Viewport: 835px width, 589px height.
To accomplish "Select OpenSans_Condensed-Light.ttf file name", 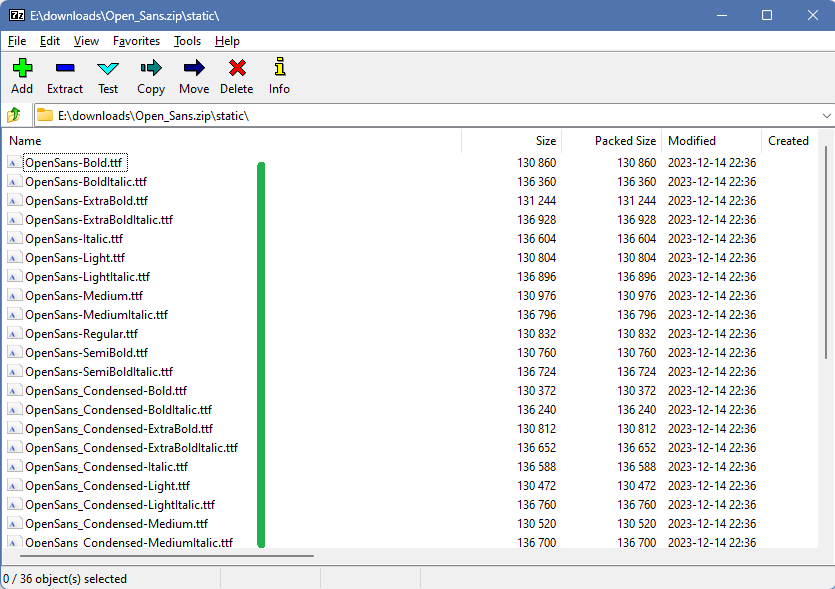I will pyautogui.click(x=108, y=486).
